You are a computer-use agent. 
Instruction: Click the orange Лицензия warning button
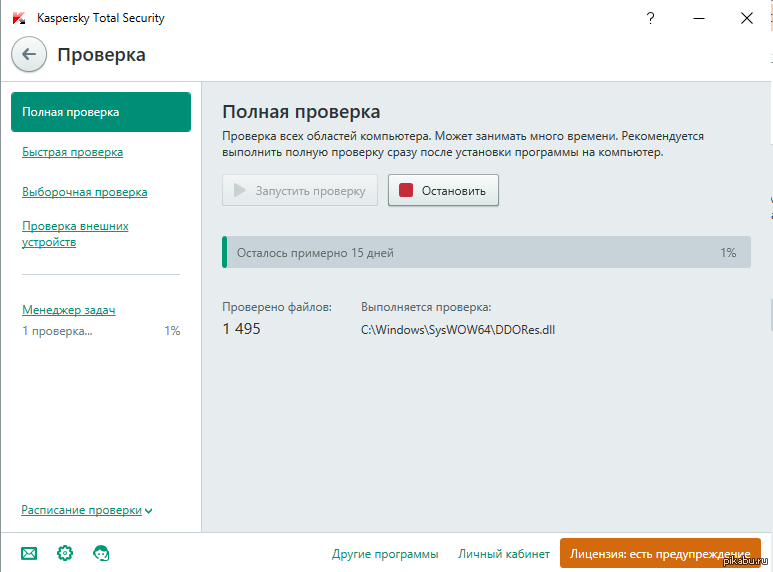pos(659,554)
